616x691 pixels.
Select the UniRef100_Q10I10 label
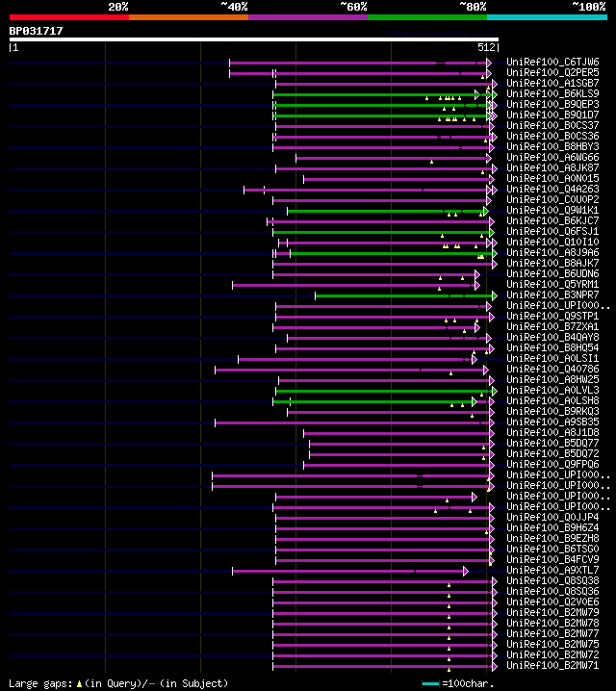point(552,242)
